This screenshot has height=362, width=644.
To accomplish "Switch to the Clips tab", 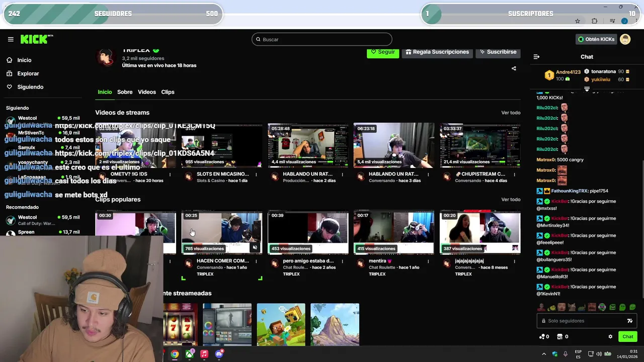I will (168, 92).
